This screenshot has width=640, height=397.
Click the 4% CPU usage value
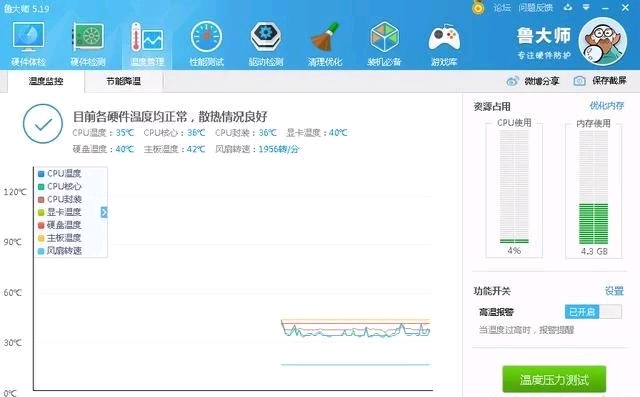click(514, 251)
